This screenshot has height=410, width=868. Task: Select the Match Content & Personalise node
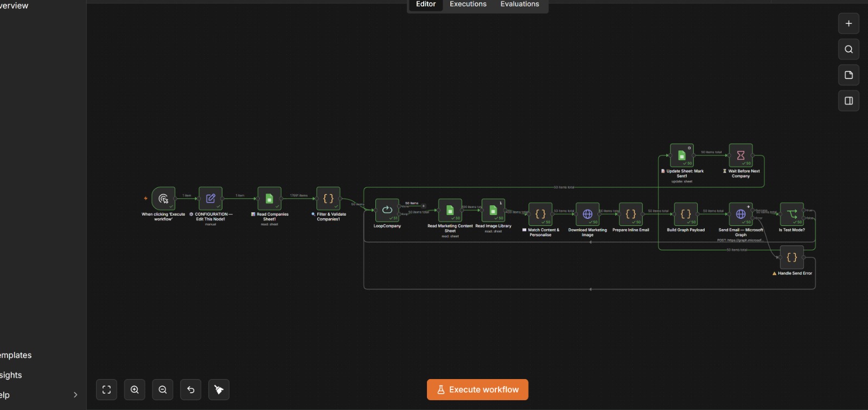click(540, 215)
